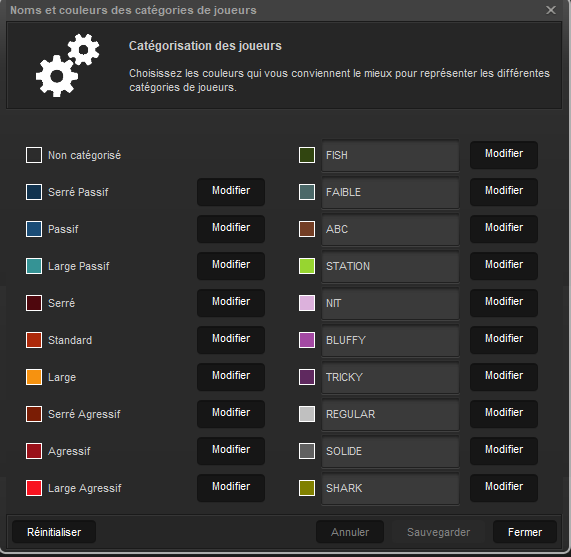The width and height of the screenshot is (571, 557).
Task: Click Modifier for the ABC category
Action: point(504,229)
